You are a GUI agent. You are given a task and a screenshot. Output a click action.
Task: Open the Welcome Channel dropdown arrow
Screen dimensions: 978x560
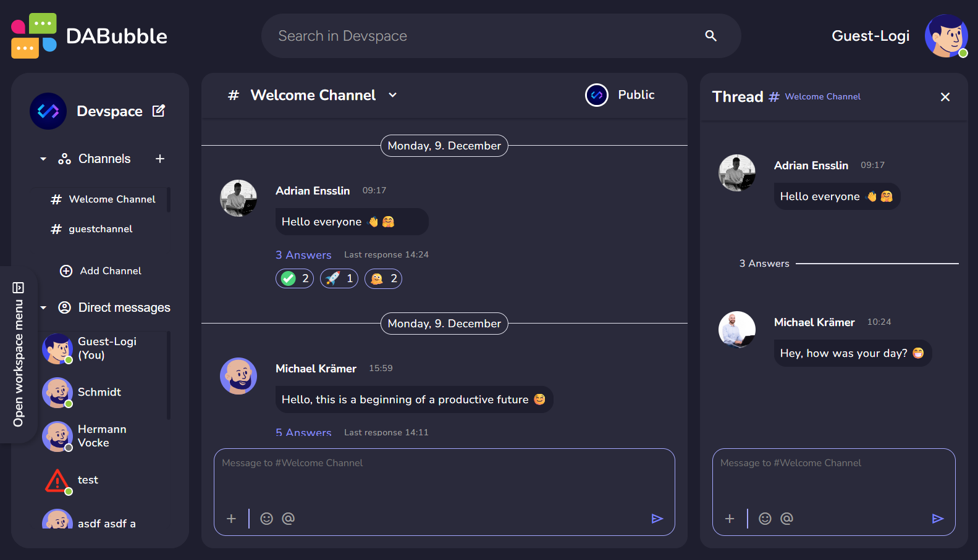click(392, 95)
